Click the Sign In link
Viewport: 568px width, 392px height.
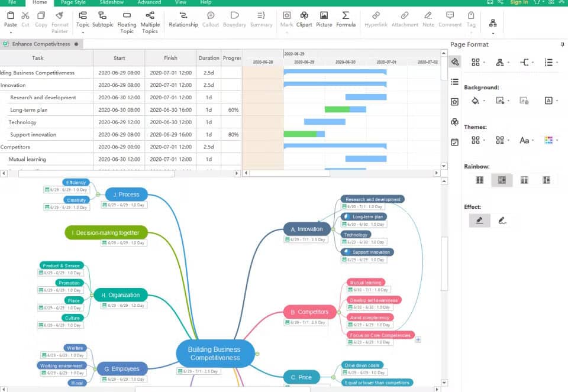point(519,2)
